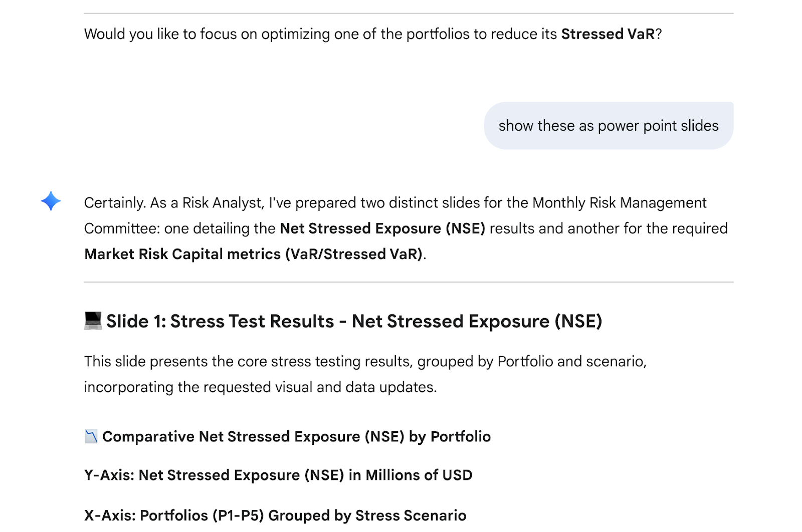Click the divider above Slide 1 heading
Image resolution: width=802 pixels, height=532 pixels.
coord(408,282)
